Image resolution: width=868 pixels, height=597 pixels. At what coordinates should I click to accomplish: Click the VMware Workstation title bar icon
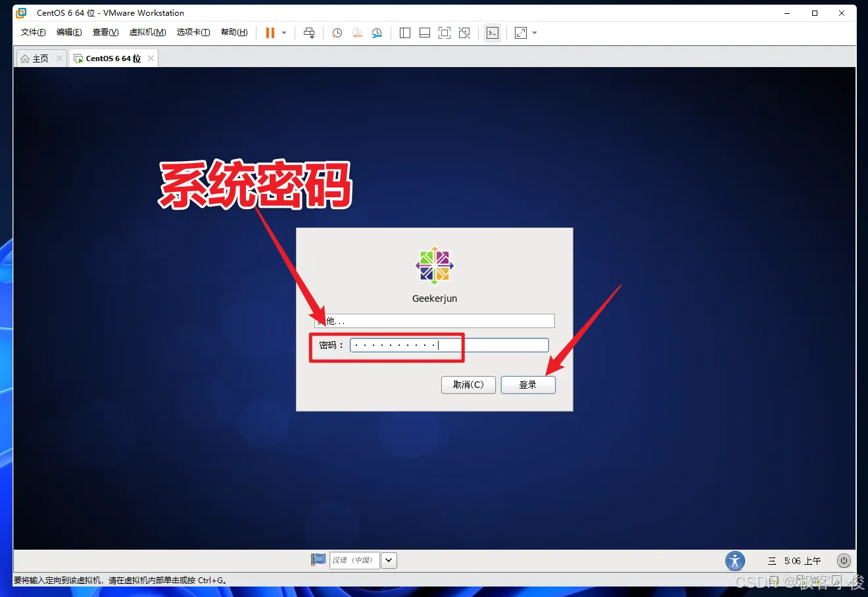[21, 12]
